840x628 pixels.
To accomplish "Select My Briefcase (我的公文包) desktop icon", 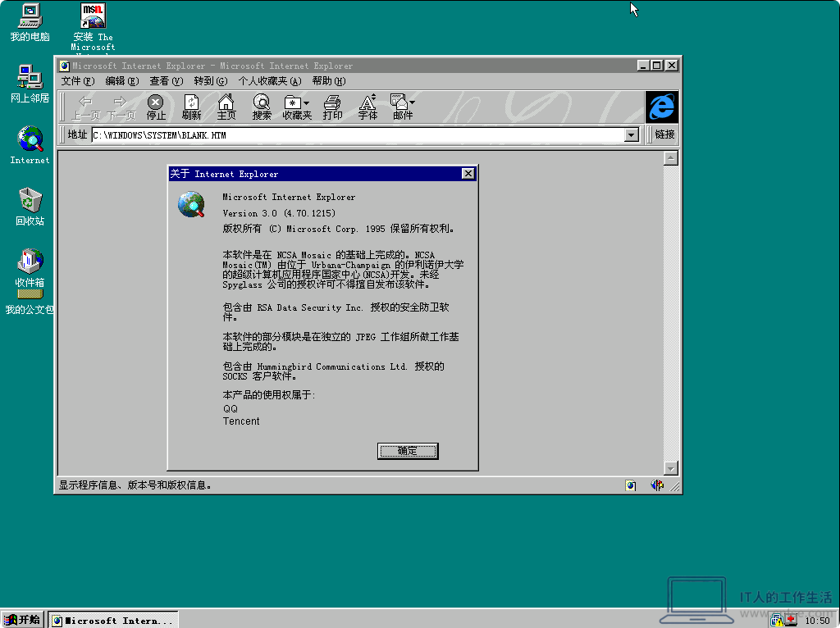I will click(x=30, y=303).
